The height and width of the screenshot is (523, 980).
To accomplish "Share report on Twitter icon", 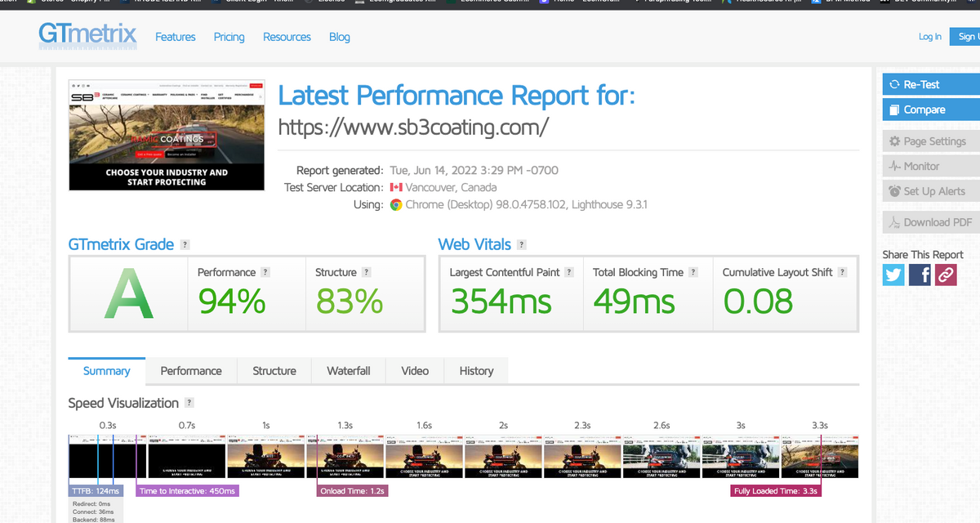I will click(x=893, y=275).
